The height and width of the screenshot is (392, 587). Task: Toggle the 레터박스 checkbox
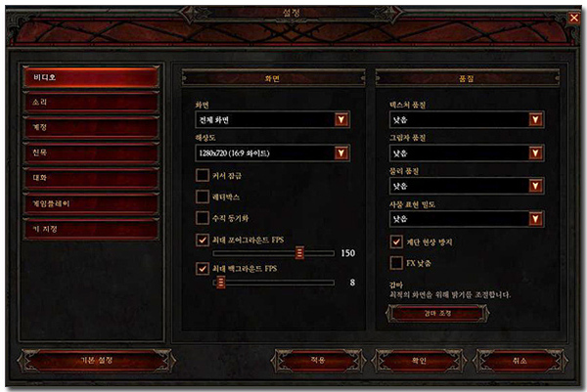[x=203, y=196]
